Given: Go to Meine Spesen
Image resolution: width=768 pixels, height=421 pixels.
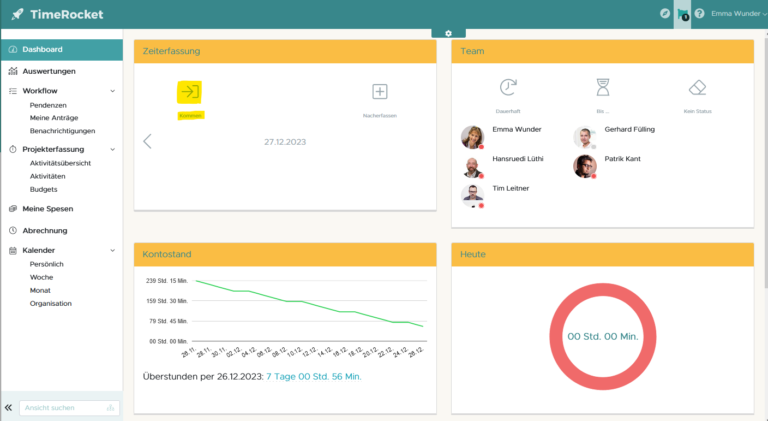Looking at the screenshot, I should coord(48,208).
